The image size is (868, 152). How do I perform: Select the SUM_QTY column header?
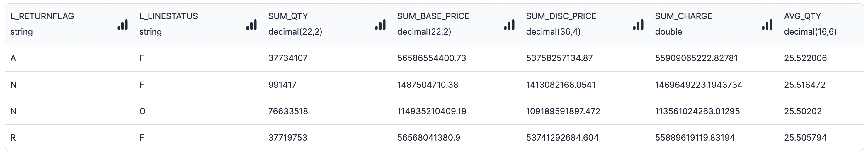pos(327,24)
